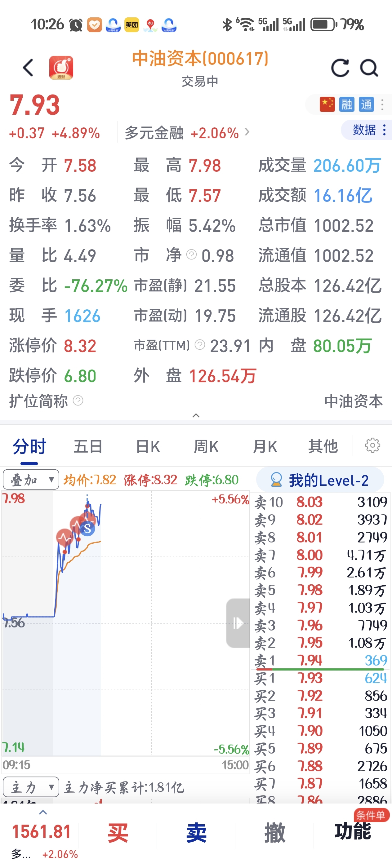This screenshot has width=392, height=868.
Task: Select the 买6 7.88 order row
Action: coord(321,766)
